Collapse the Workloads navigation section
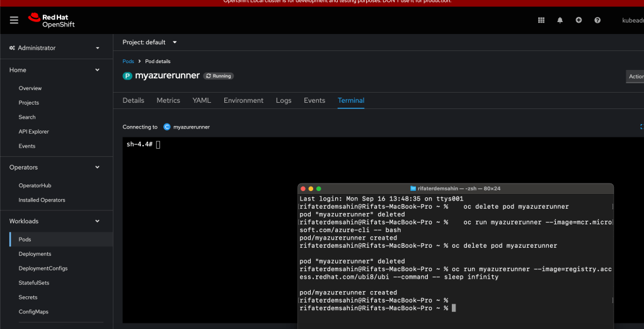 [x=55, y=221]
